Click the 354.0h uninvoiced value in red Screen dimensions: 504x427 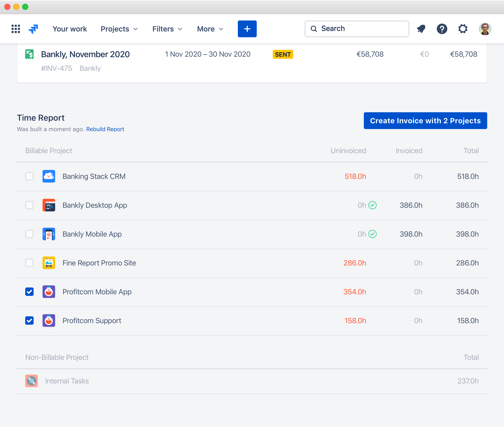(355, 292)
